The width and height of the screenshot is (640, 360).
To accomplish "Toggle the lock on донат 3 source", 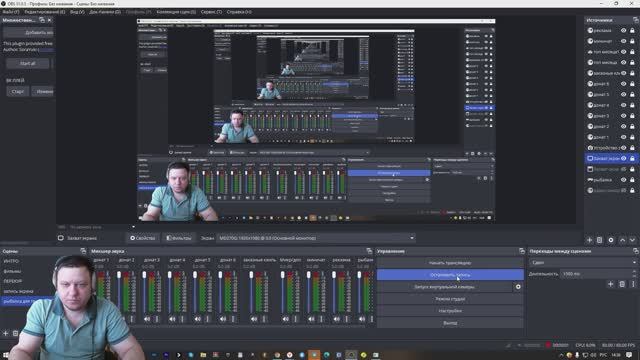I will (632, 116).
